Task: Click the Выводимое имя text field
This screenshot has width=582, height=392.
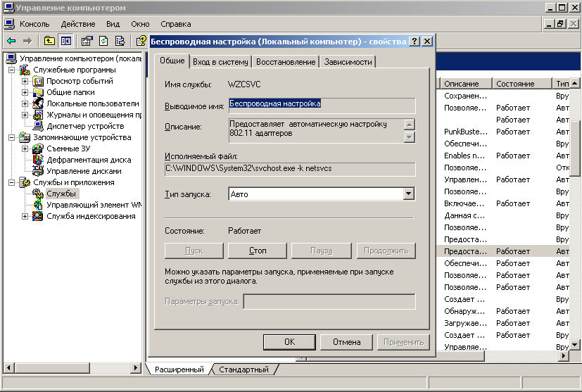Action: pyautogui.click(x=321, y=105)
